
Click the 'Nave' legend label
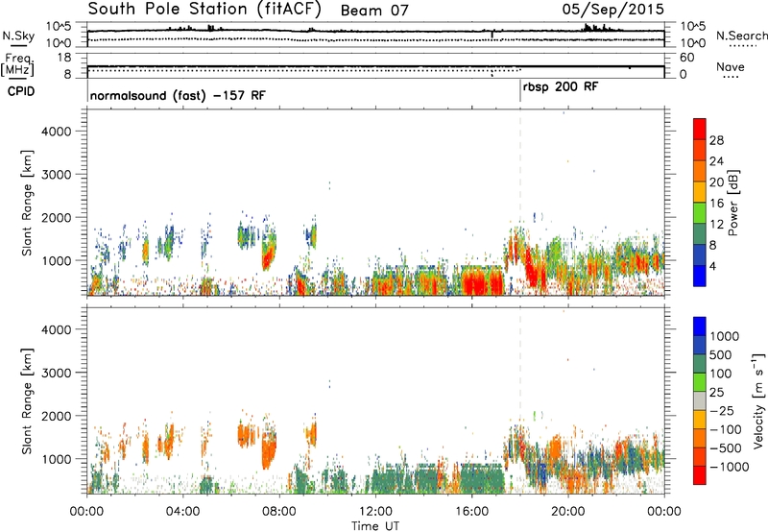click(731, 66)
